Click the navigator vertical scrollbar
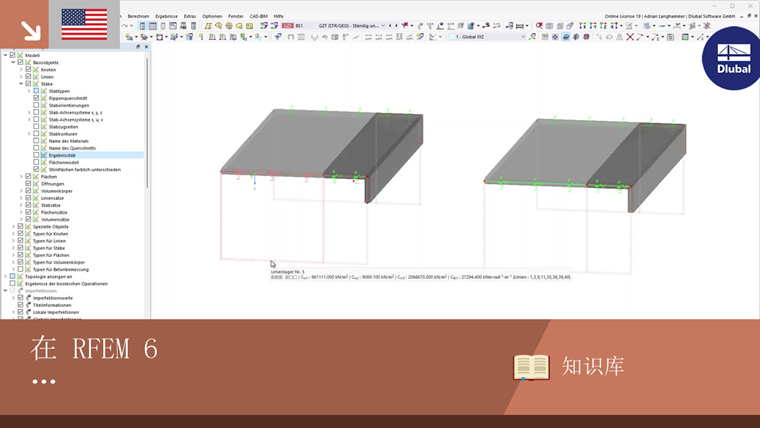The width and height of the screenshot is (760, 428). click(147, 121)
